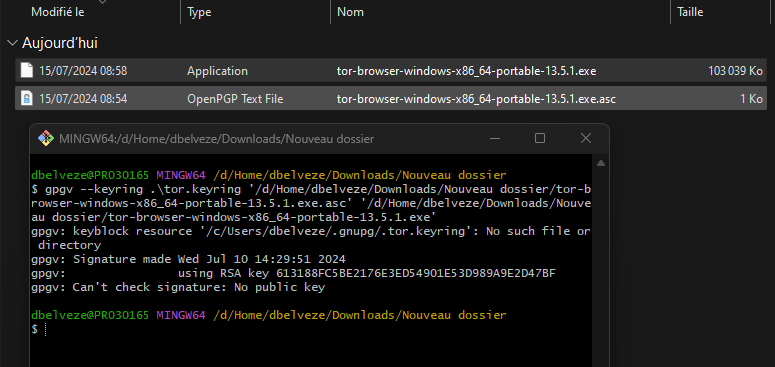The image size is (775, 367).
Task: Close the MINGW64 terminal window
Action: click(586, 138)
